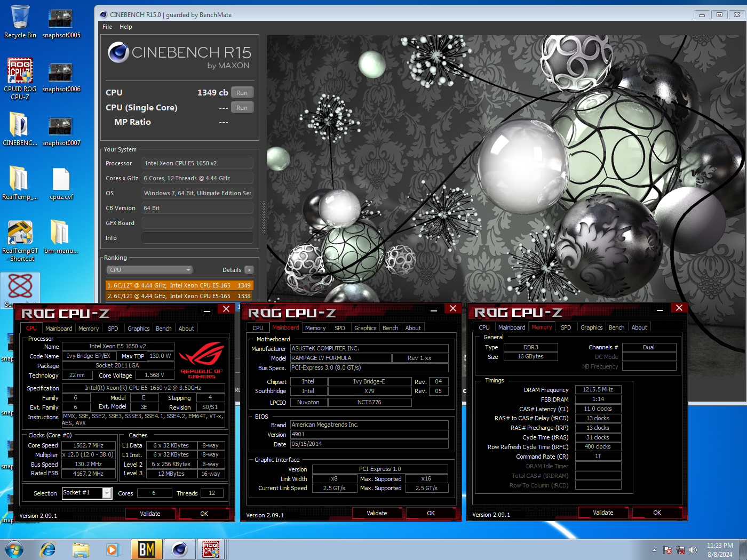Select SPD tab in right CPU-Z window
Screen dimensions: 747x560
click(566, 327)
